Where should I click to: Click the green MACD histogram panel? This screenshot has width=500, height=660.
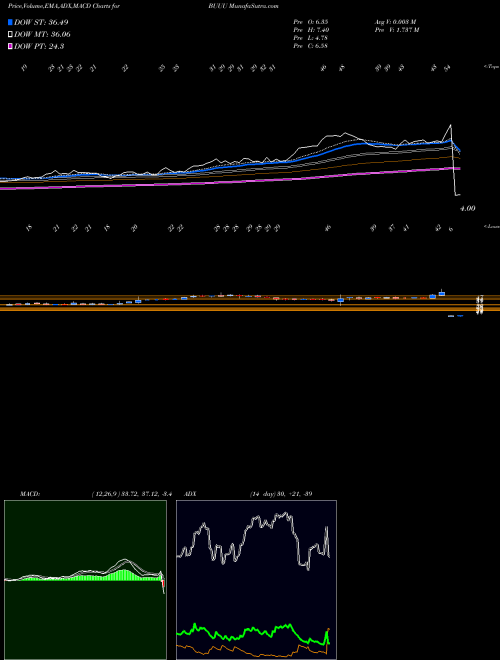point(85,580)
